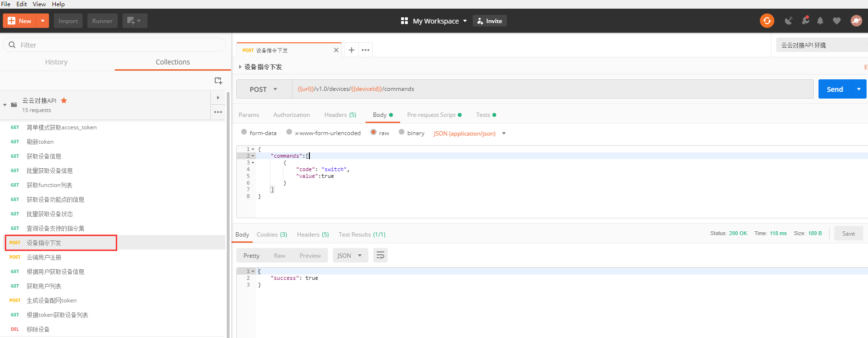Open the POST method dropdown

264,89
